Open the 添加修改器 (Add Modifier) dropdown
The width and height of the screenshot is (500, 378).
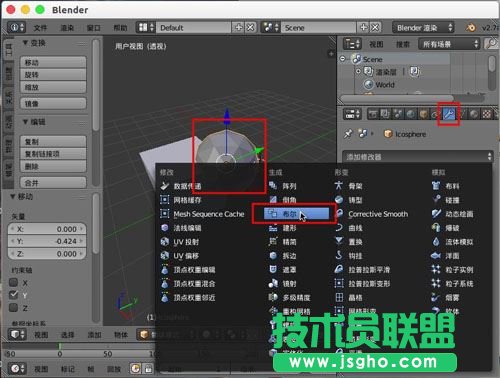pos(417,157)
